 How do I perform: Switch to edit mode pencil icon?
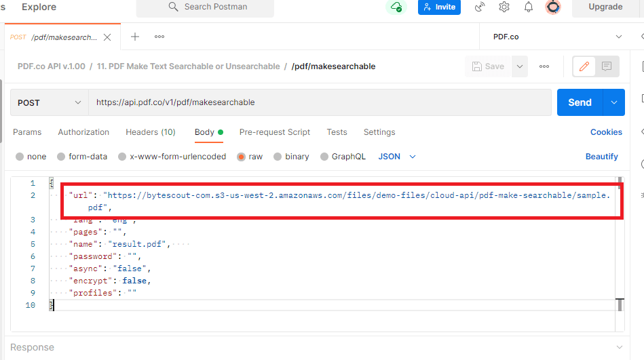pyautogui.click(x=584, y=66)
